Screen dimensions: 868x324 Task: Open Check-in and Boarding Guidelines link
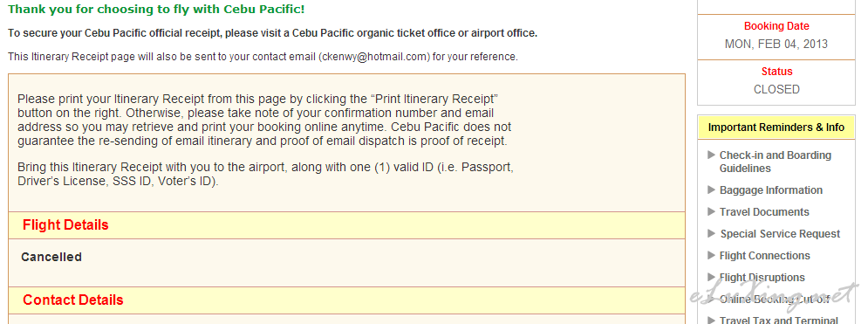click(775, 162)
